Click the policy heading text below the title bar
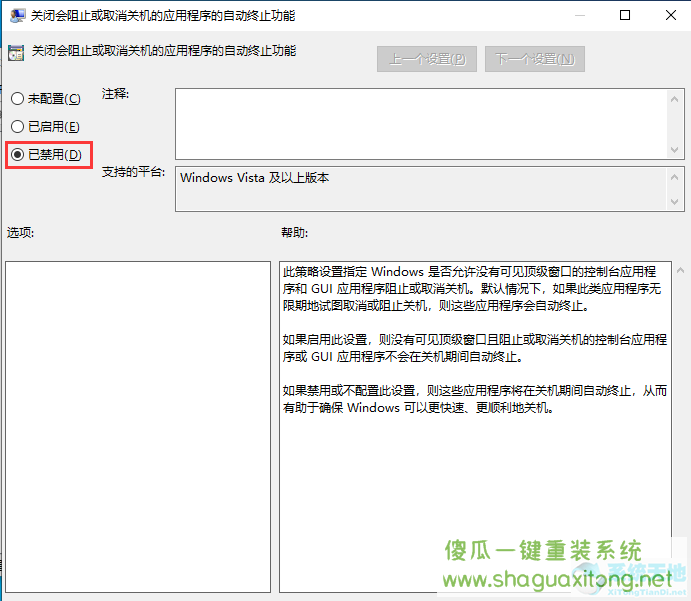The image size is (691, 601). pyautogui.click(x=163, y=51)
